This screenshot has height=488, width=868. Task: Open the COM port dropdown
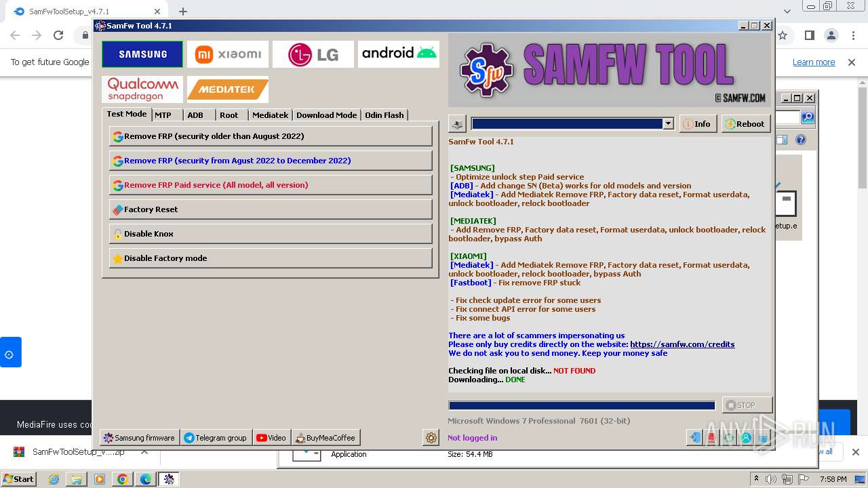(x=668, y=123)
